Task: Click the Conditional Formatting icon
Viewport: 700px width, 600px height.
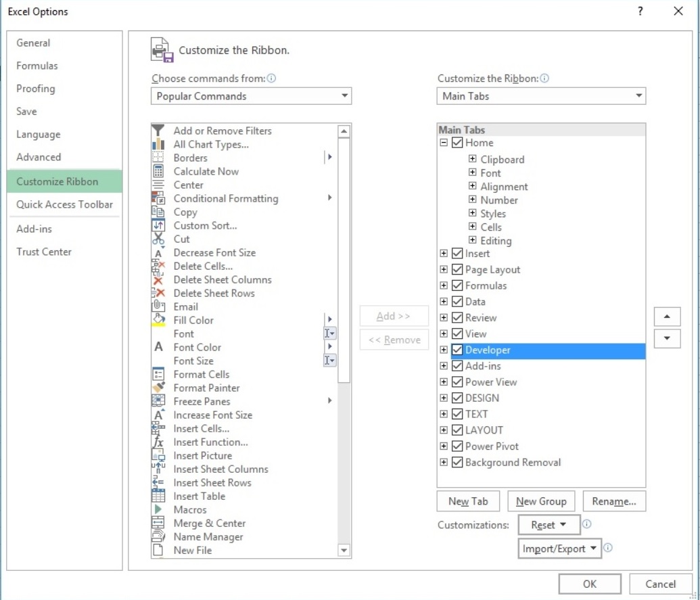Action: tap(158, 198)
